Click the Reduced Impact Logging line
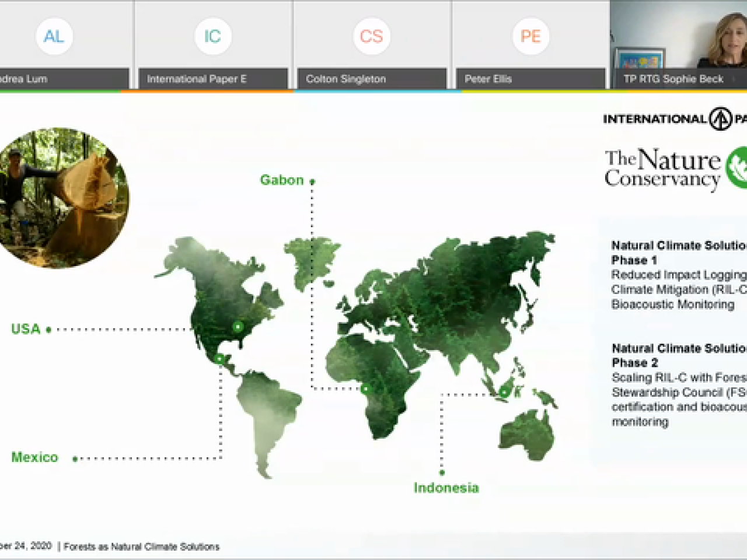Viewport: 747px width, 560px height. point(679,275)
